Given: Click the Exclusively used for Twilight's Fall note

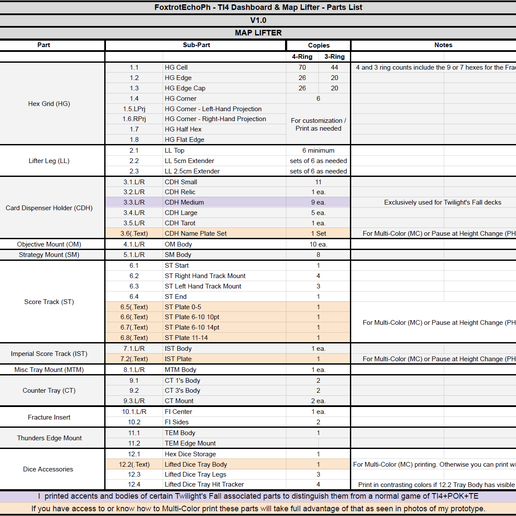Looking at the screenshot, I should pyautogui.click(x=442, y=202).
